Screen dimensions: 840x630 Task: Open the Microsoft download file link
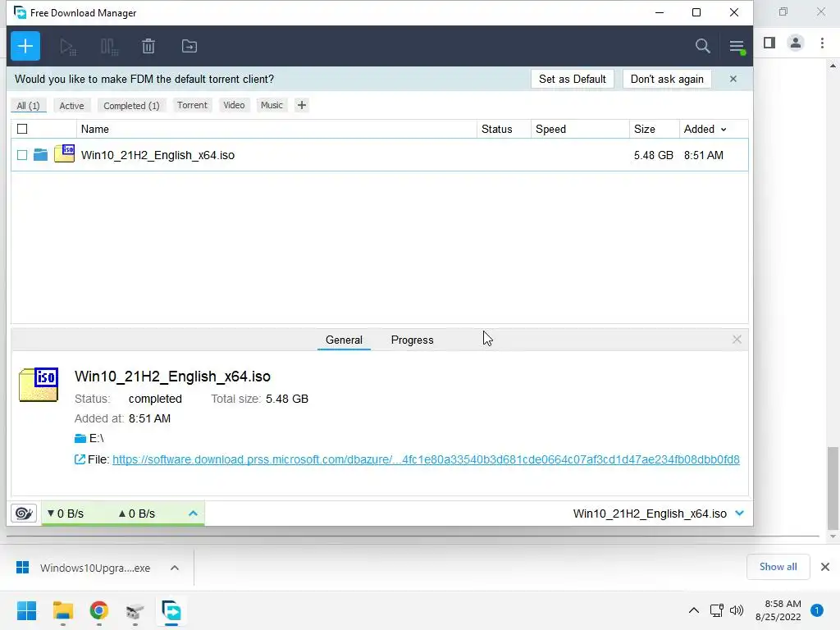[426, 459]
